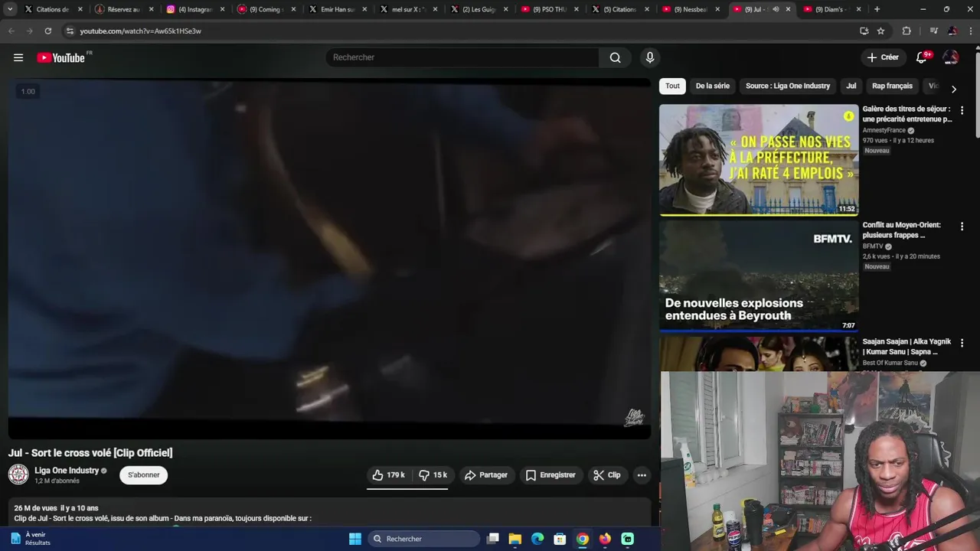Open Windows Start menu

(355, 539)
